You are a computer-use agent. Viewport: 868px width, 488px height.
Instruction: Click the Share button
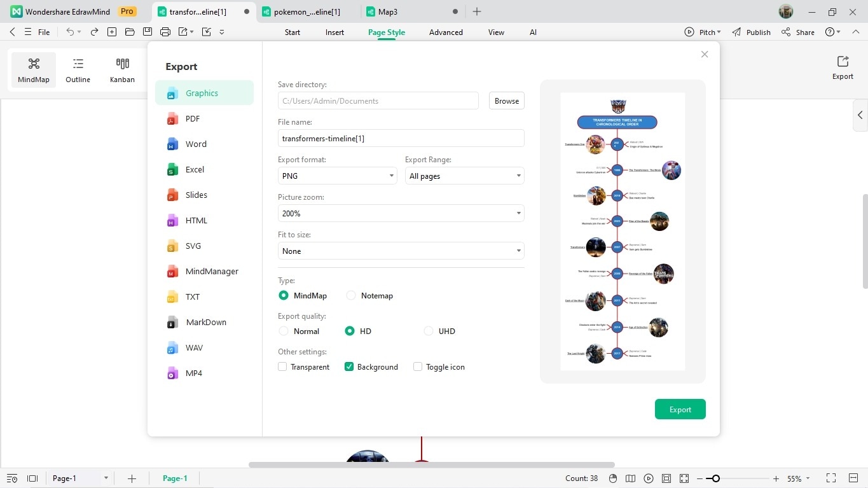click(798, 32)
